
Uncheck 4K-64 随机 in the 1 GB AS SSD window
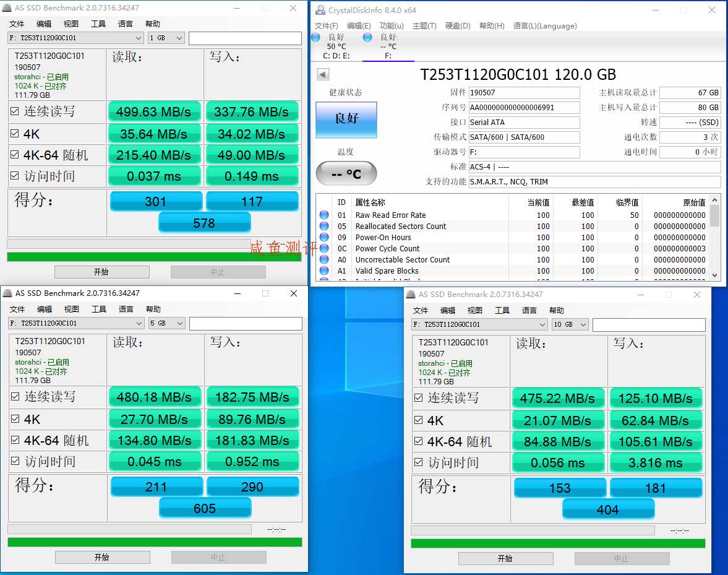[14, 155]
